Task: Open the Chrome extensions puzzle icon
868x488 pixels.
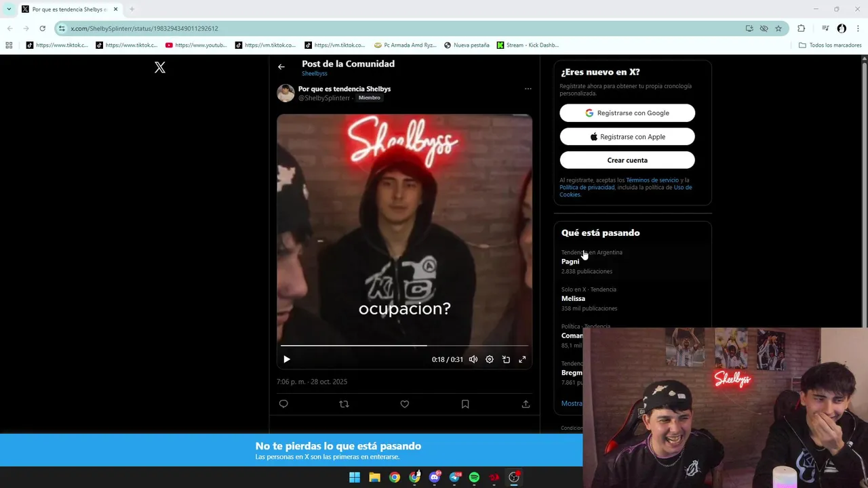Action: (x=802, y=28)
